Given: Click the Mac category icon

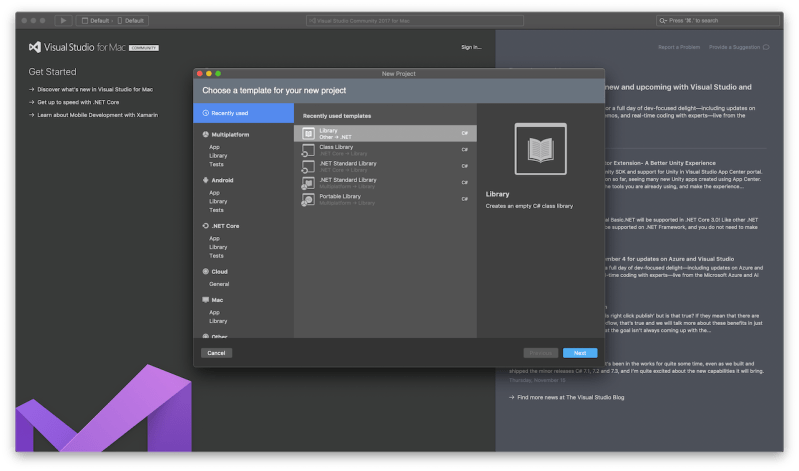Looking at the screenshot, I should [206, 300].
